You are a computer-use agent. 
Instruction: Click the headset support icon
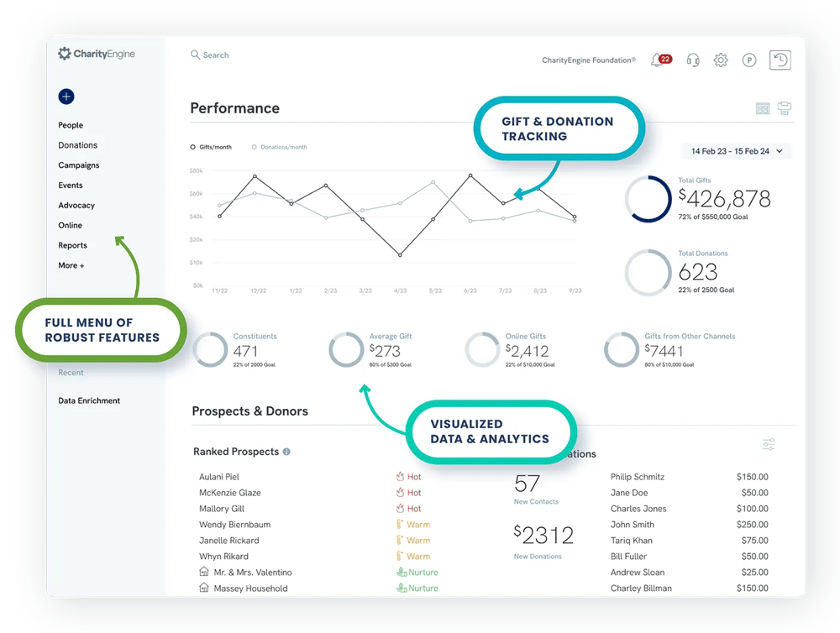(x=692, y=60)
